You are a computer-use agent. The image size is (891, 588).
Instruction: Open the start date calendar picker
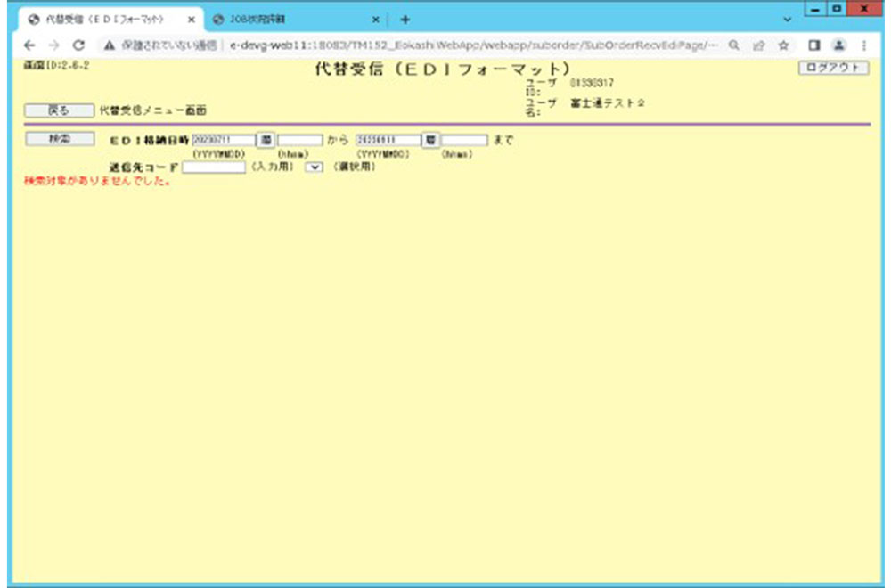(x=266, y=140)
